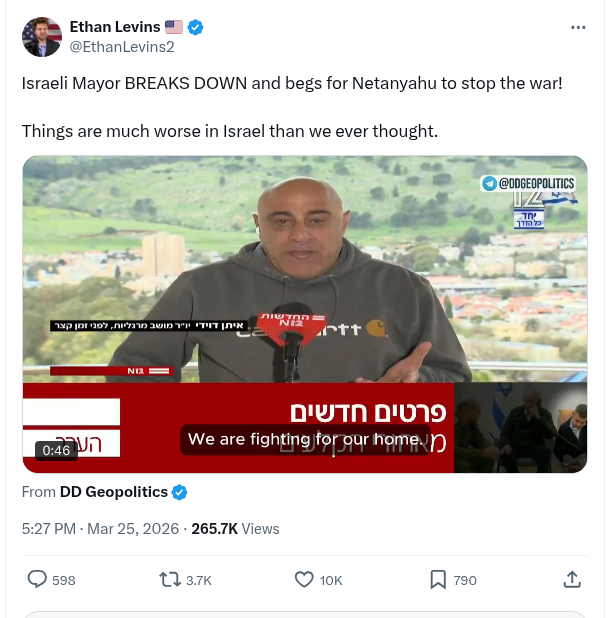Open the three-dot more options menu
The width and height of the screenshot is (608, 618).
(x=578, y=27)
